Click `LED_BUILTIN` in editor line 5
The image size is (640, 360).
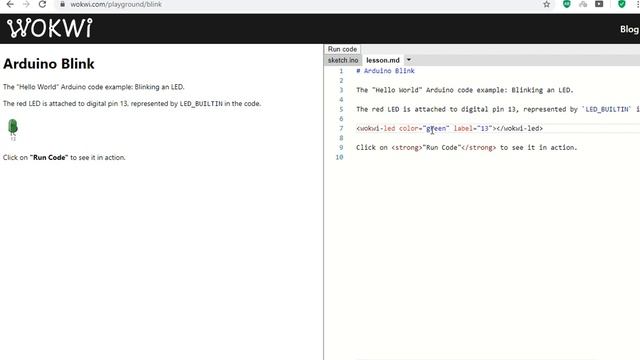(607, 109)
